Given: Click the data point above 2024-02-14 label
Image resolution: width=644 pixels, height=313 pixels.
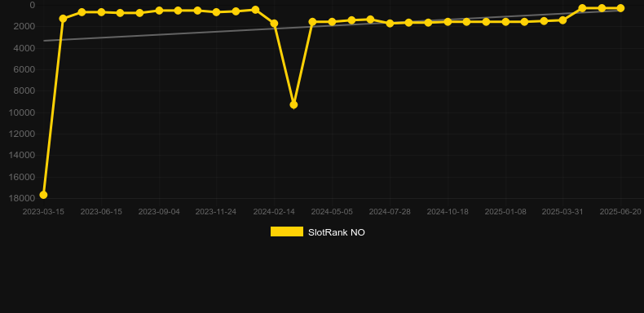Looking at the screenshot, I should pyautogui.click(x=275, y=24).
